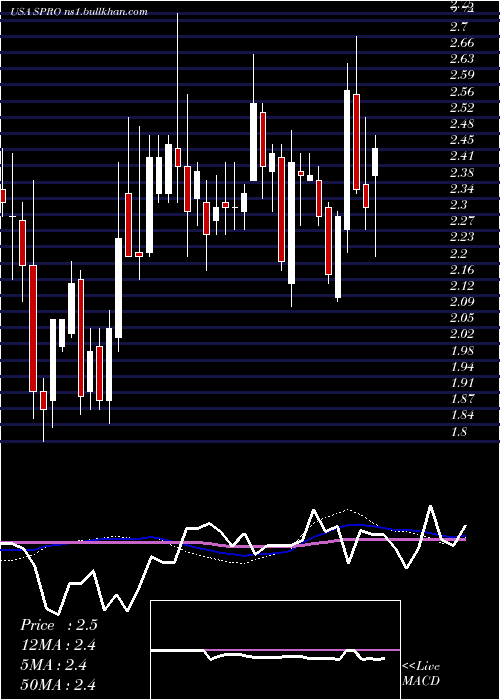The height and width of the screenshot is (700, 500).
Task: Click the 2.56 price axis label
Action: tap(462, 92)
